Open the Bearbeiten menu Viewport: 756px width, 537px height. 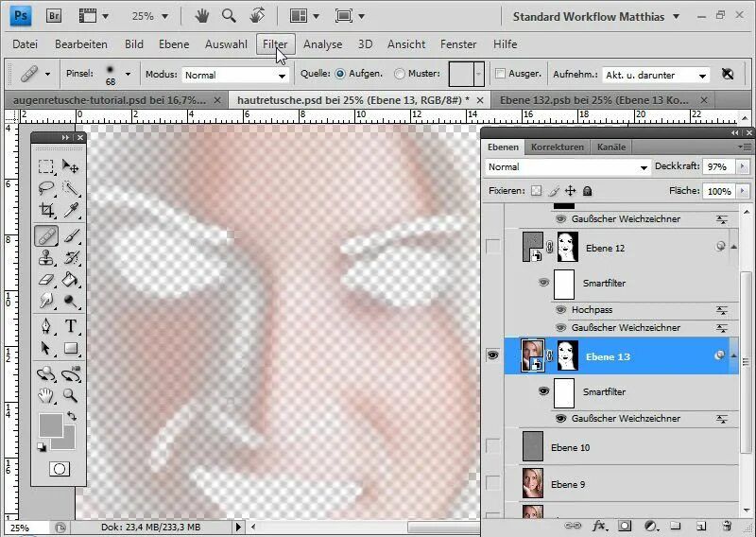tap(81, 43)
